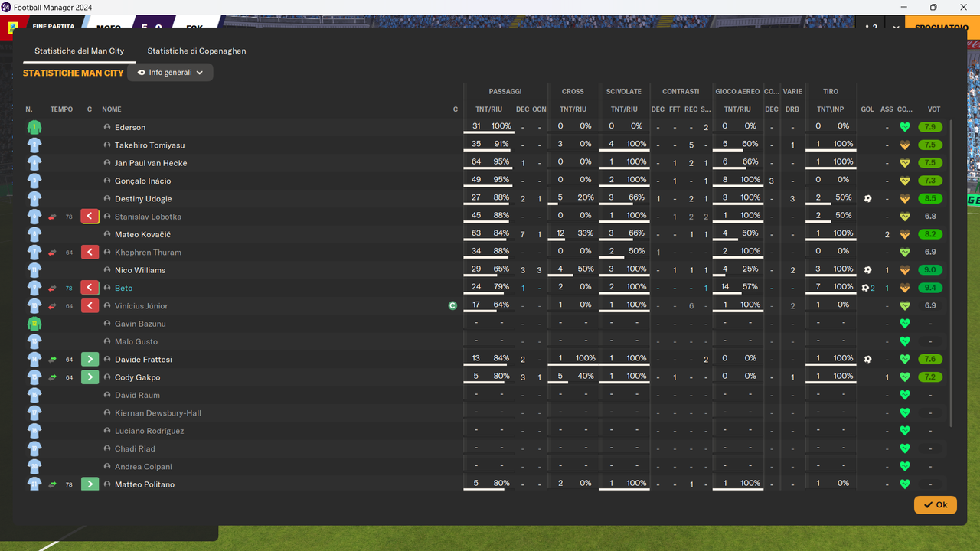
Task: Open Kiernan Dewsbury-Hall's name link
Action: point(158,413)
